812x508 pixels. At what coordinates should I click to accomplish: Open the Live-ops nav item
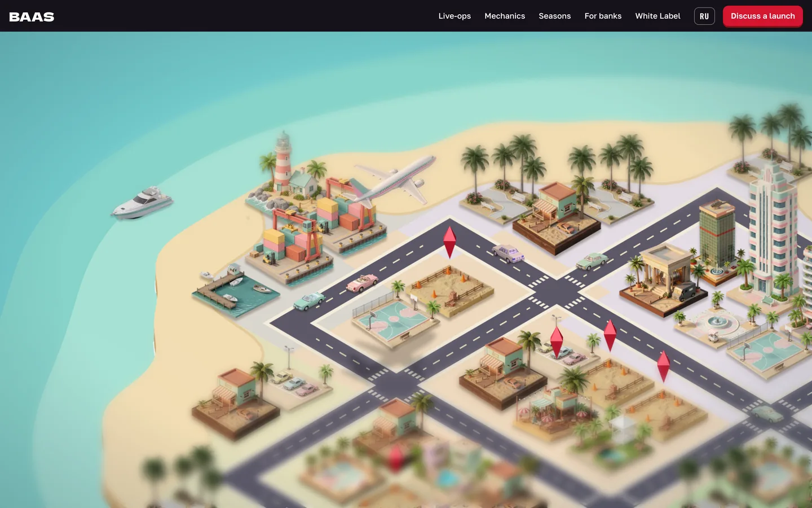[454, 16]
